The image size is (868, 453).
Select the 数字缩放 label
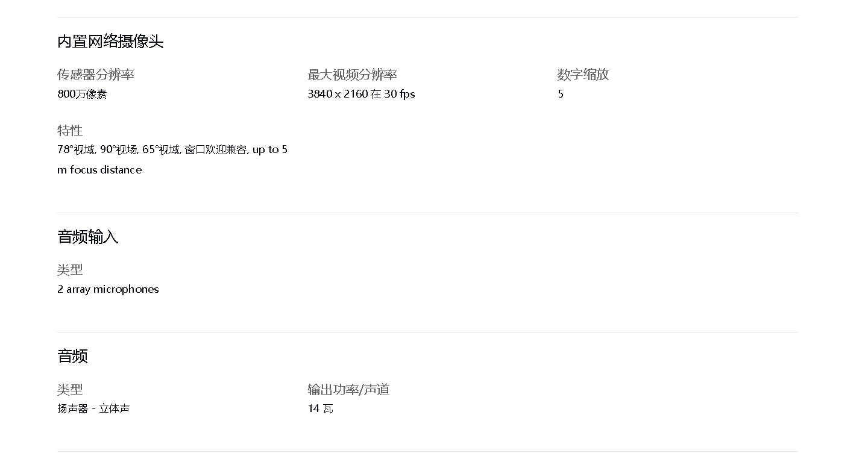(x=583, y=75)
